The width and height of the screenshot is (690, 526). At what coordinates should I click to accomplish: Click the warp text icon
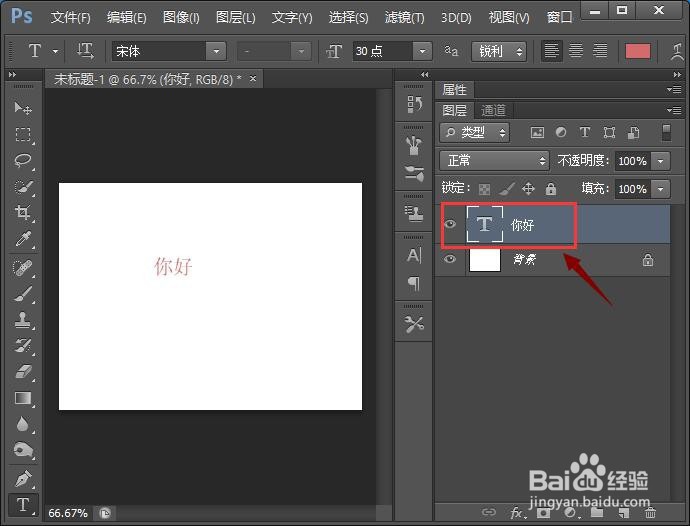pyautogui.click(x=679, y=51)
